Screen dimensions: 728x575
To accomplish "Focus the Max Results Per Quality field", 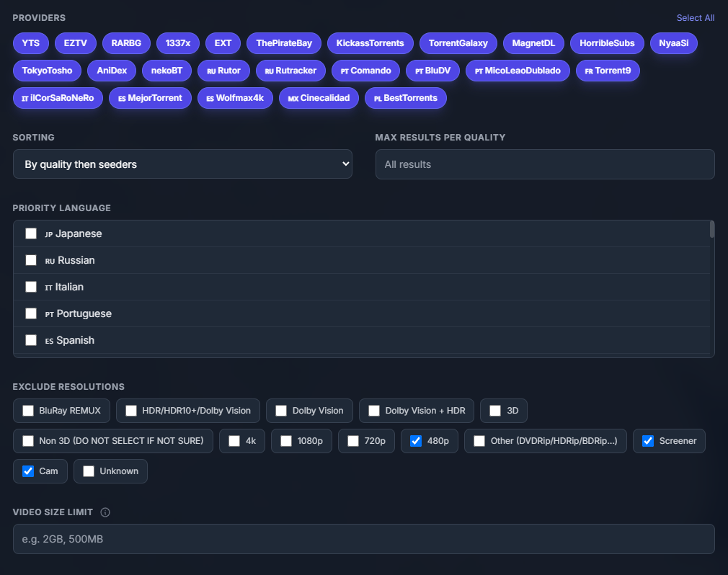I will point(545,164).
